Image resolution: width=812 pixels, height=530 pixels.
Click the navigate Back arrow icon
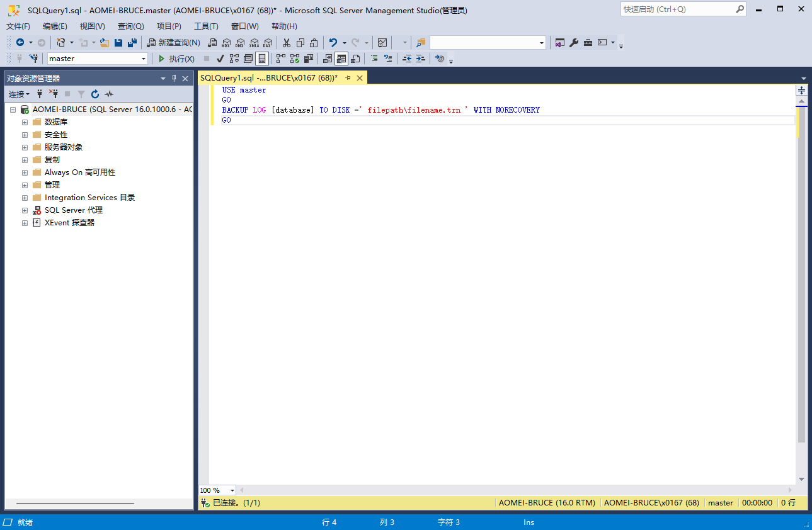(x=20, y=43)
